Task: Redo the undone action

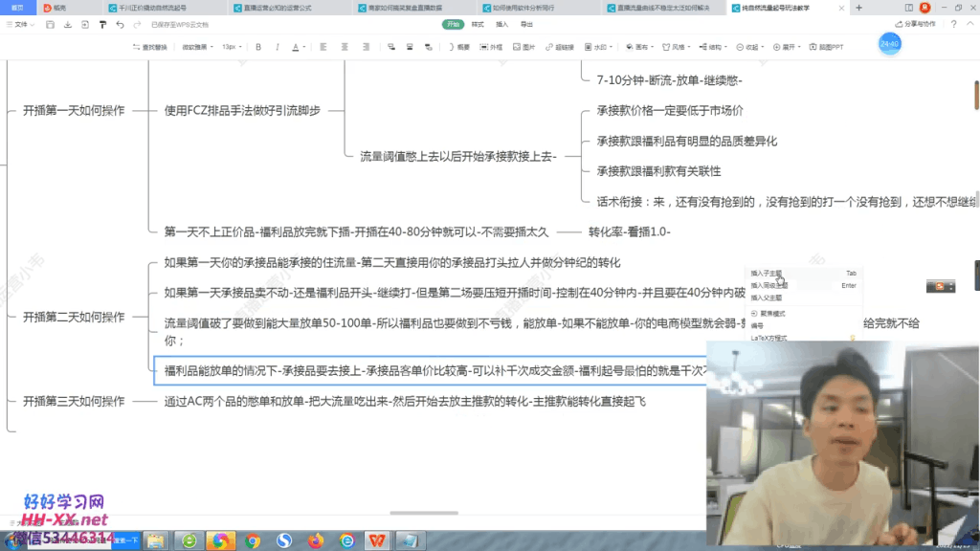Action: pyautogui.click(x=138, y=24)
